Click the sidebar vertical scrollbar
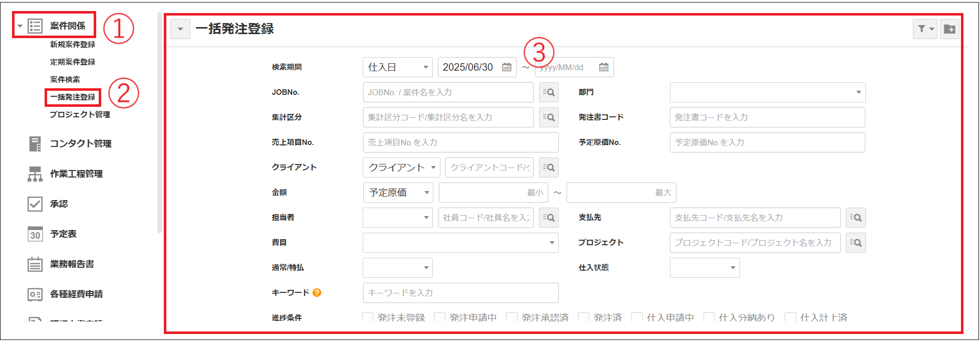The height and width of the screenshot is (341, 980). pyautogui.click(x=159, y=125)
